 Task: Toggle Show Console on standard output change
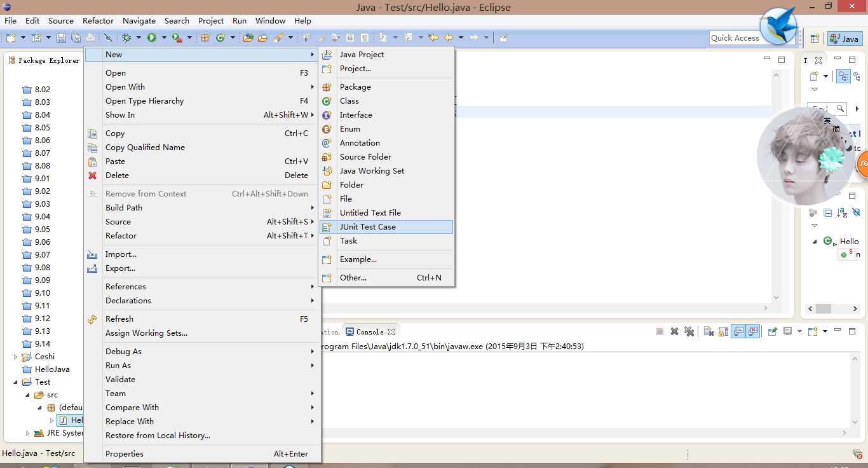(x=738, y=331)
